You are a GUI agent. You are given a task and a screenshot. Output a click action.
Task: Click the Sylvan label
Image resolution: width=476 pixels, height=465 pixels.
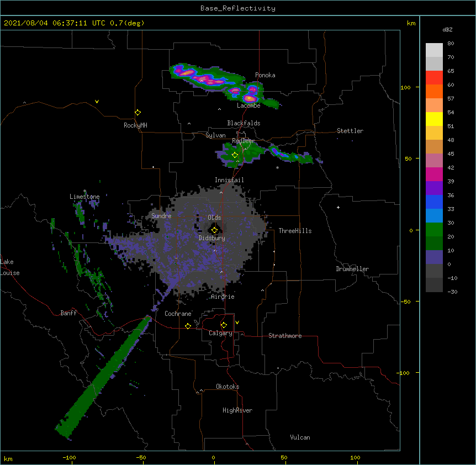(x=215, y=135)
